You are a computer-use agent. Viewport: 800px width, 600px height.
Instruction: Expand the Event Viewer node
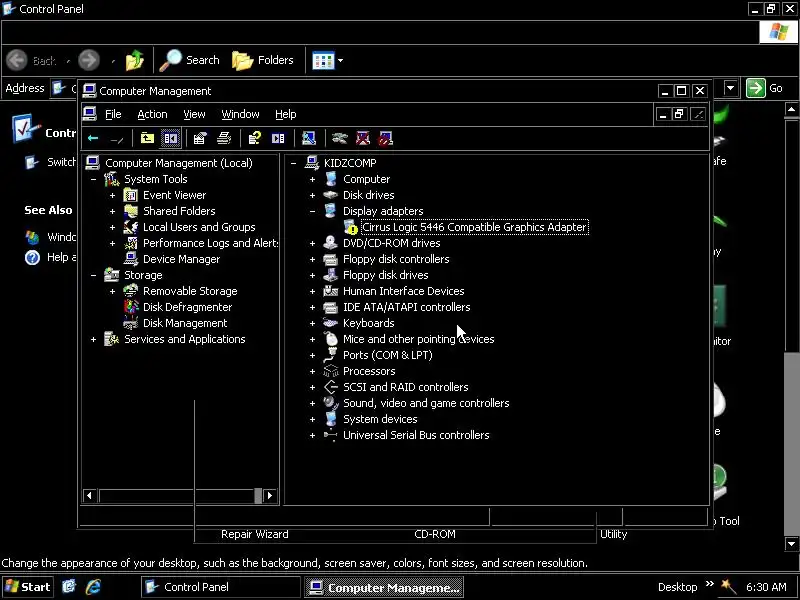tap(112, 195)
